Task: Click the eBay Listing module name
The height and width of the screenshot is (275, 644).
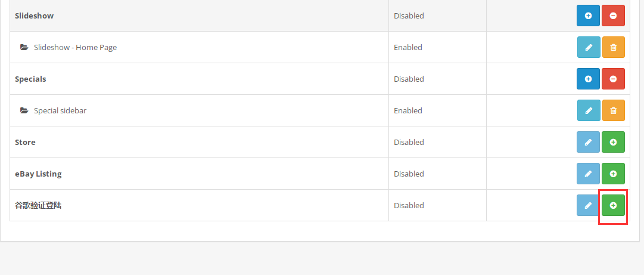Action: click(x=38, y=174)
